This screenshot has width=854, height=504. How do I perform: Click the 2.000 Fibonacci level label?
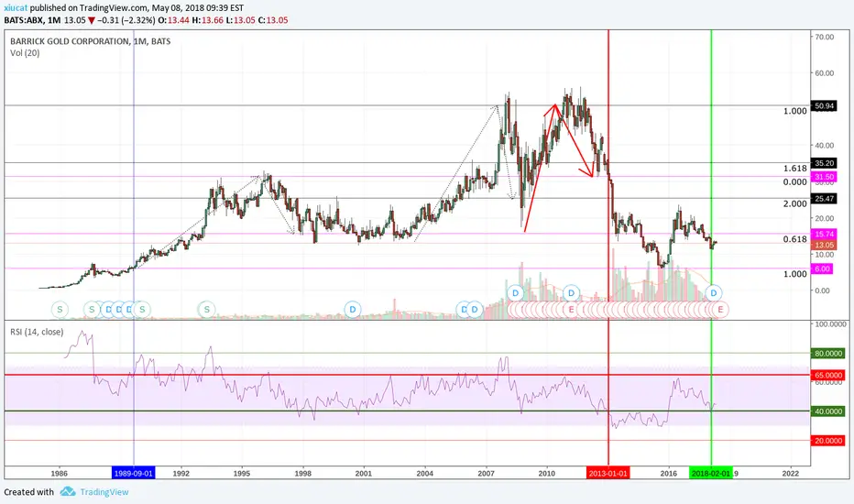[x=795, y=203]
